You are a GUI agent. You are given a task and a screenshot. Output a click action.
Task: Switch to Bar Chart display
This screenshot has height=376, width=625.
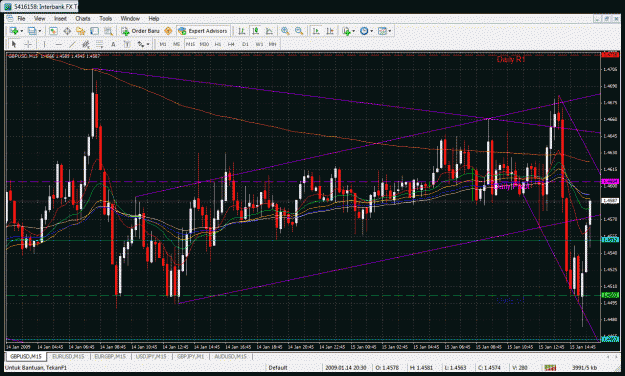tap(242, 31)
